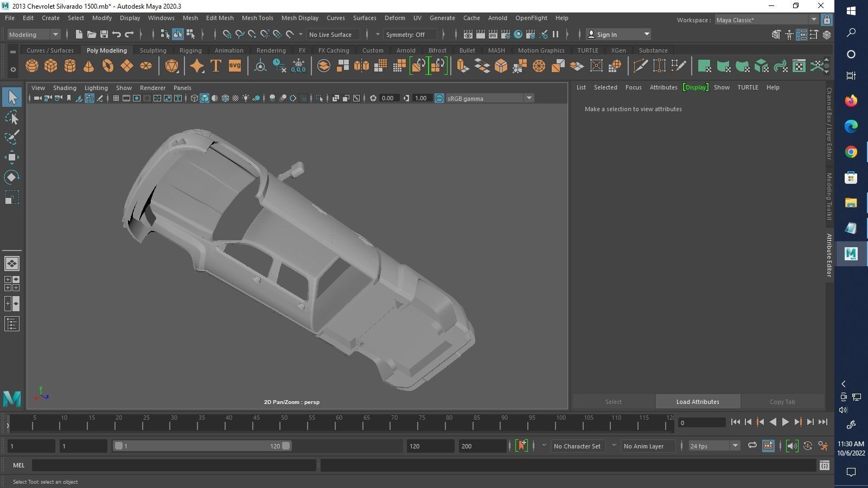Click the Open scene folder icon
The width and height of the screenshot is (868, 488).
click(x=92, y=34)
